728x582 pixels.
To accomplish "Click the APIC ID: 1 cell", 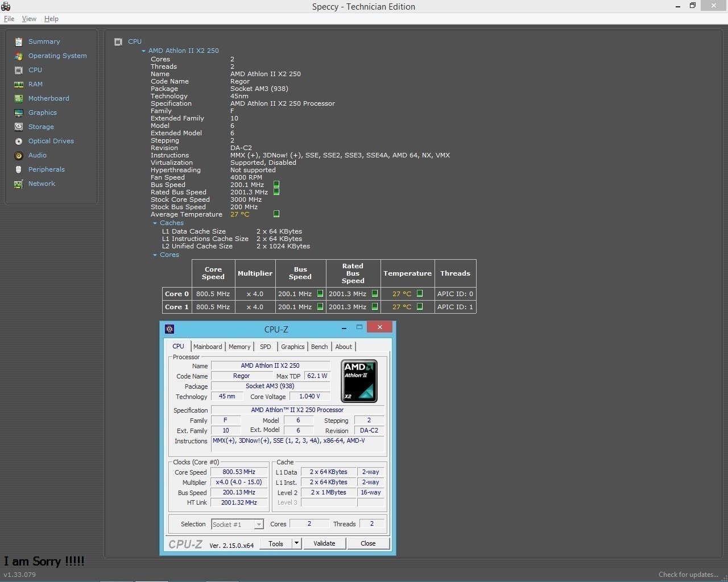I will [455, 307].
